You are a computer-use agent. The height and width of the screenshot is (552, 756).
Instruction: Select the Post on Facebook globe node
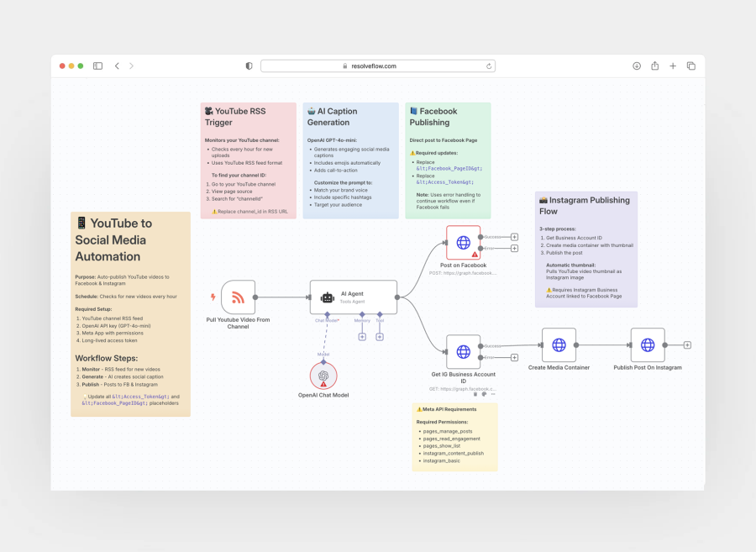[x=464, y=243]
